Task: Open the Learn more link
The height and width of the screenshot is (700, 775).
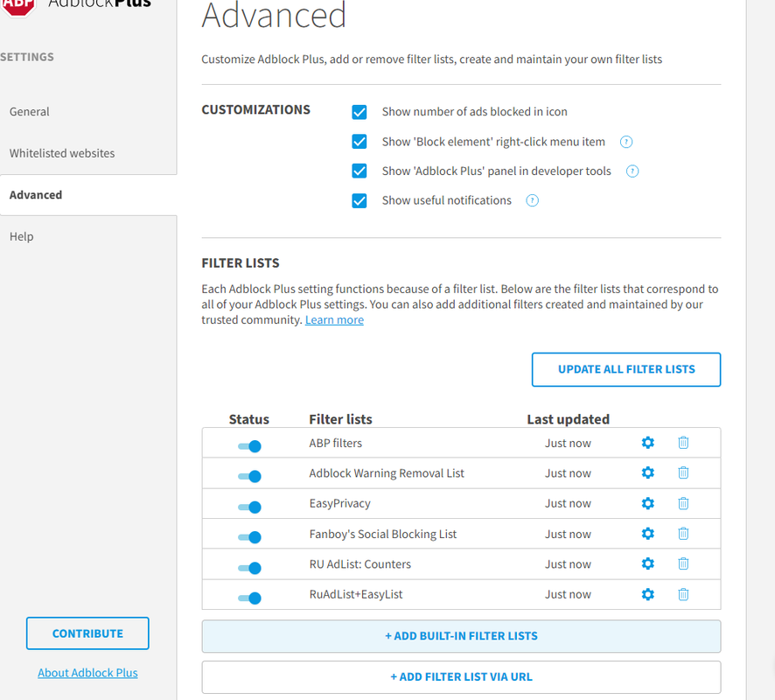Action: pyautogui.click(x=334, y=320)
